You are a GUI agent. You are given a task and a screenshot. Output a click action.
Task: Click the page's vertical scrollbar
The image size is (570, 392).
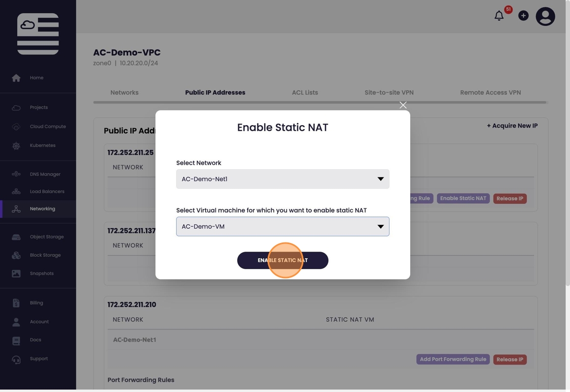click(x=567, y=153)
